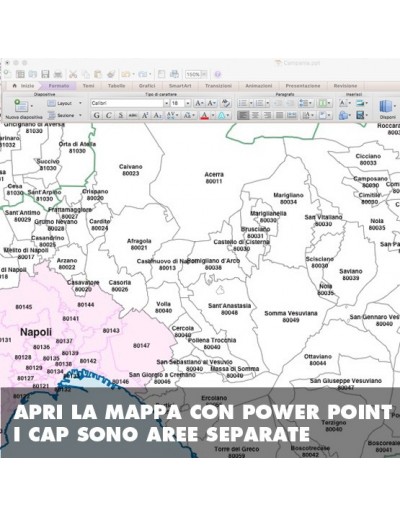Toggle underline with the S button
The height and width of the screenshot is (517, 400).
pos(121,115)
